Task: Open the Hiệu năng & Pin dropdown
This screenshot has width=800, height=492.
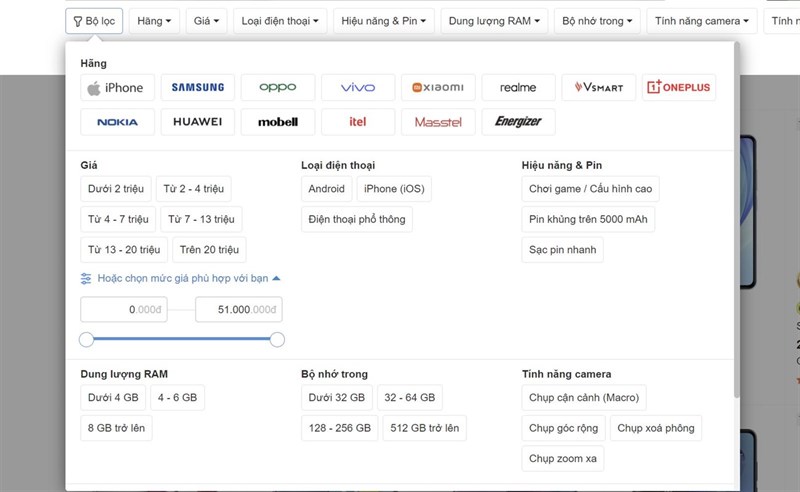Action: (384, 21)
